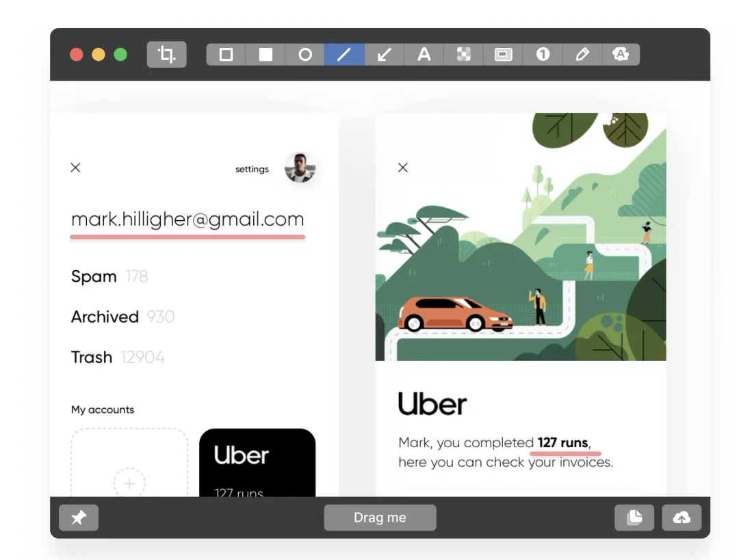Click the large Uber heading
Screen dimensions: 739x560
[432, 403]
